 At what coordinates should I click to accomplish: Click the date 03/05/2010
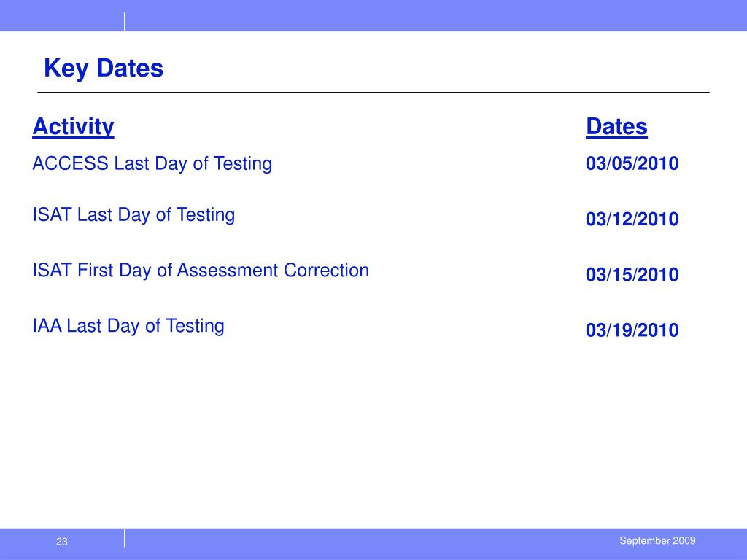[x=632, y=163]
